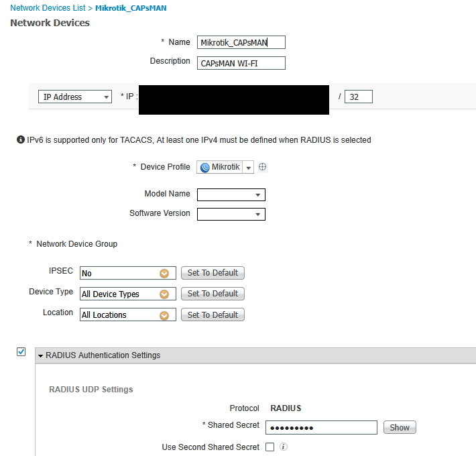
Task: Click the Shared Secret password field
Action: click(x=321, y=427)
